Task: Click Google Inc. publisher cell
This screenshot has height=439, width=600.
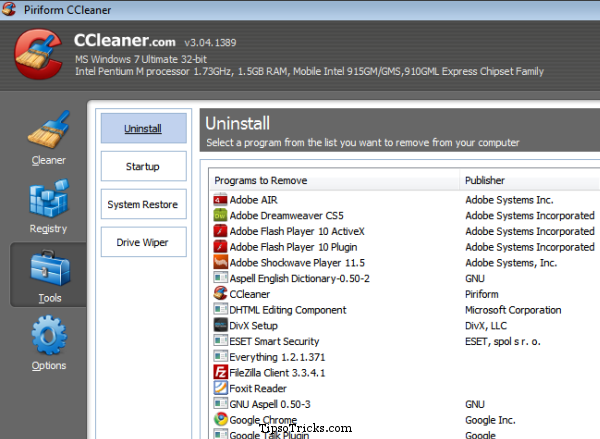Action: pos(490,419)
